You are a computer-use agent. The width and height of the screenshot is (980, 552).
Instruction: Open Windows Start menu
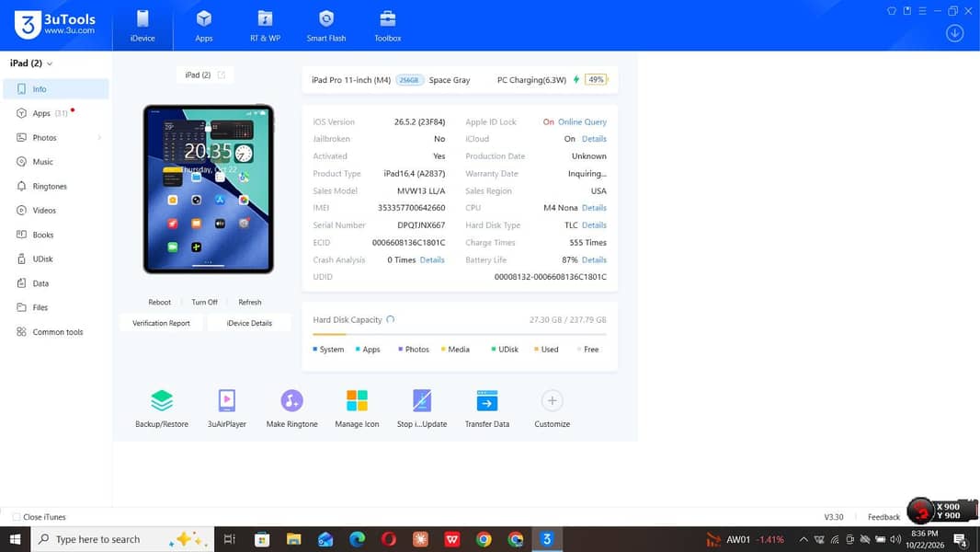(x=15, y=539)
